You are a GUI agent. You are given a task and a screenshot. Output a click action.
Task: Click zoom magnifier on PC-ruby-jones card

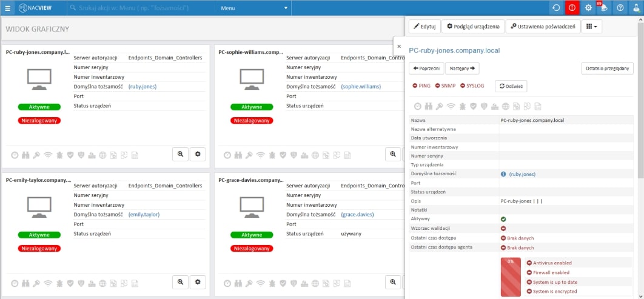tap(180, 155)
